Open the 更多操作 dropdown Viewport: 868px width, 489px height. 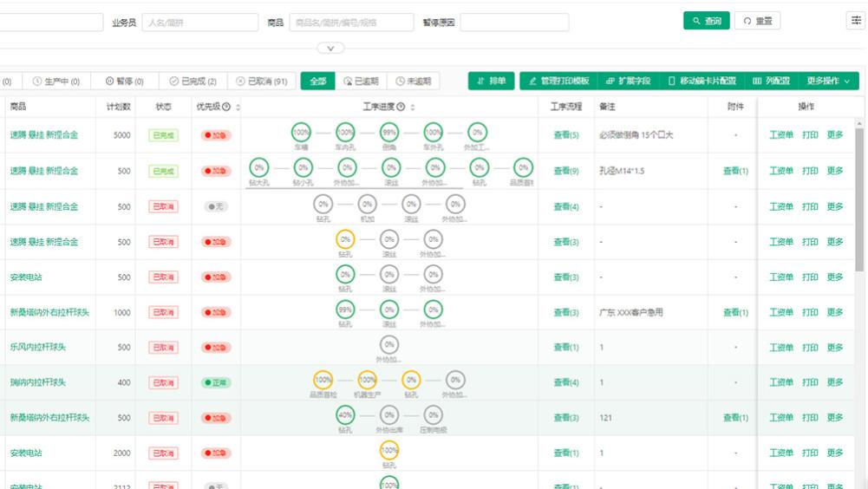click(828, 81)
